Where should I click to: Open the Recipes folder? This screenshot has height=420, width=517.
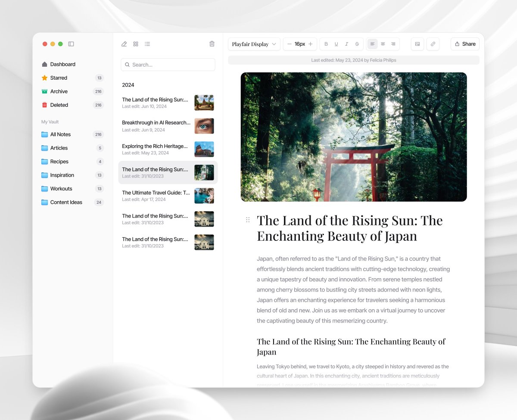point(72,162)
